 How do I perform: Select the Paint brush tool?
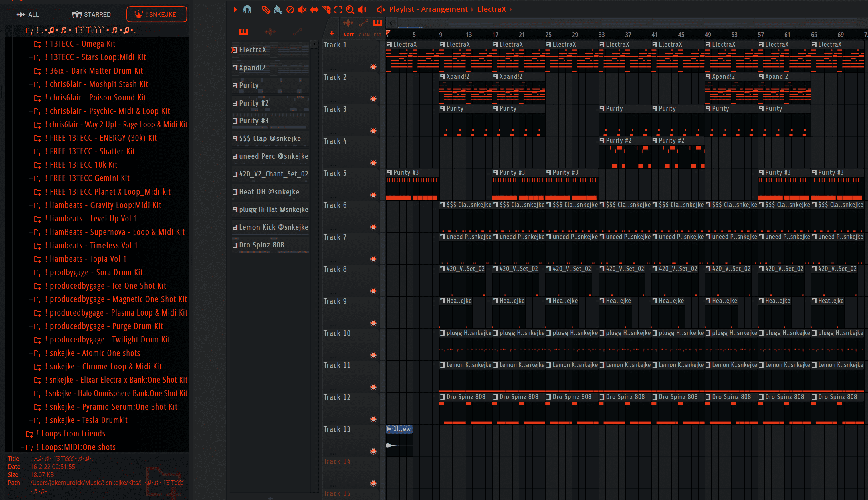coord(278,10)
